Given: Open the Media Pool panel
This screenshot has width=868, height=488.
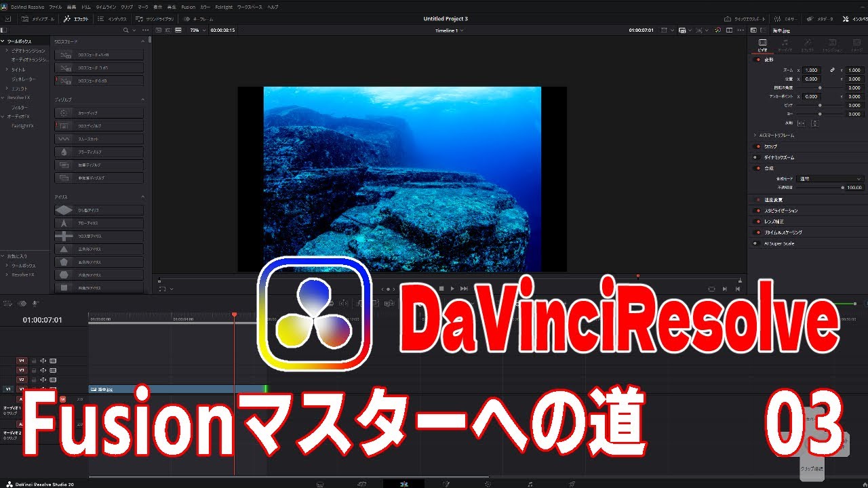Looking at the screenshot, I should point(39,19).
